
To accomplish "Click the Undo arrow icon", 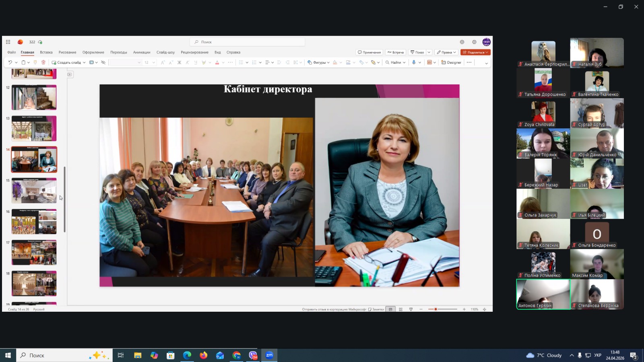I will [10, 62].
